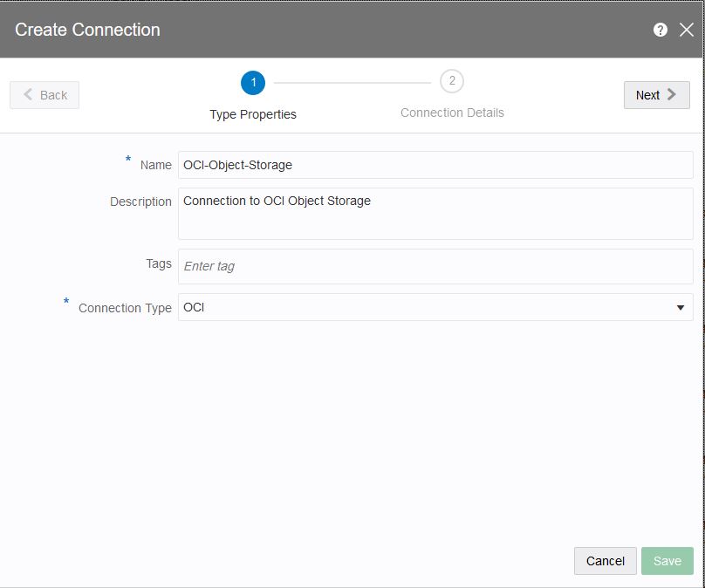Click the Connection Type field label
The width and height of the screenshot is (705, 588).
point(125,308)
